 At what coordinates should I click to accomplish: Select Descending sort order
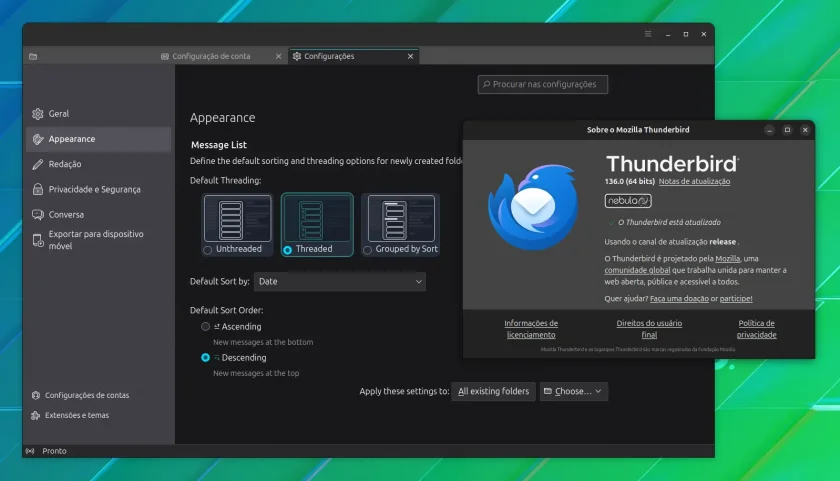pos(205,357)
